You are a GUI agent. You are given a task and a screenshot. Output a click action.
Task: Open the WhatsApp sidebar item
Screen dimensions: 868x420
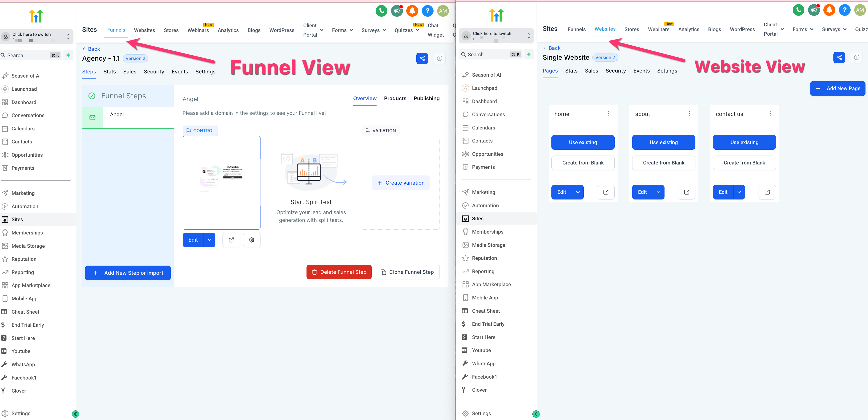pyautogui.click(x=23, y=364)
